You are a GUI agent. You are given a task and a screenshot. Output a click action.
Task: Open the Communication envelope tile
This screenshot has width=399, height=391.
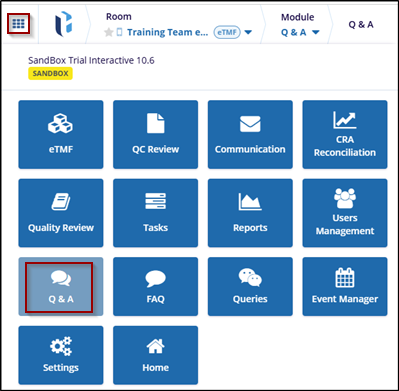point(250,135)
